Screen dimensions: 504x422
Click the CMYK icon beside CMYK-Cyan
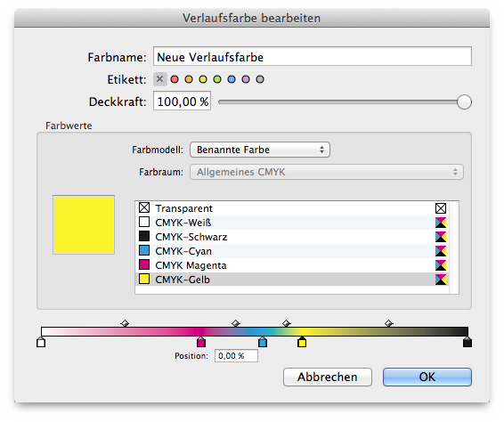tap(441, 251)
